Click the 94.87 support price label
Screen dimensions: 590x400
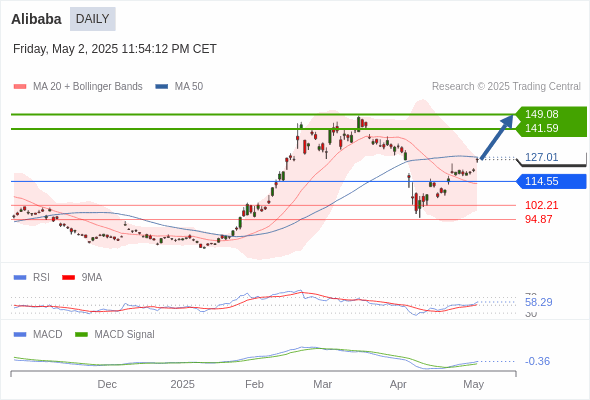(538, 219)
